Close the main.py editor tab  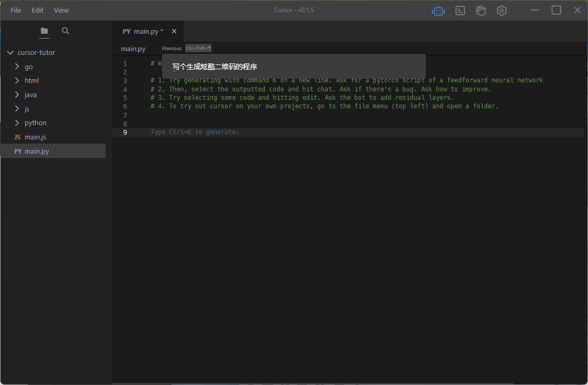coord(174,32)
